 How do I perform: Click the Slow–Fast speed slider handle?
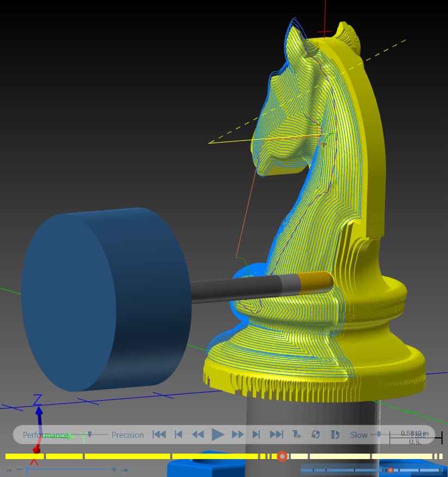[x=378, y=435]
